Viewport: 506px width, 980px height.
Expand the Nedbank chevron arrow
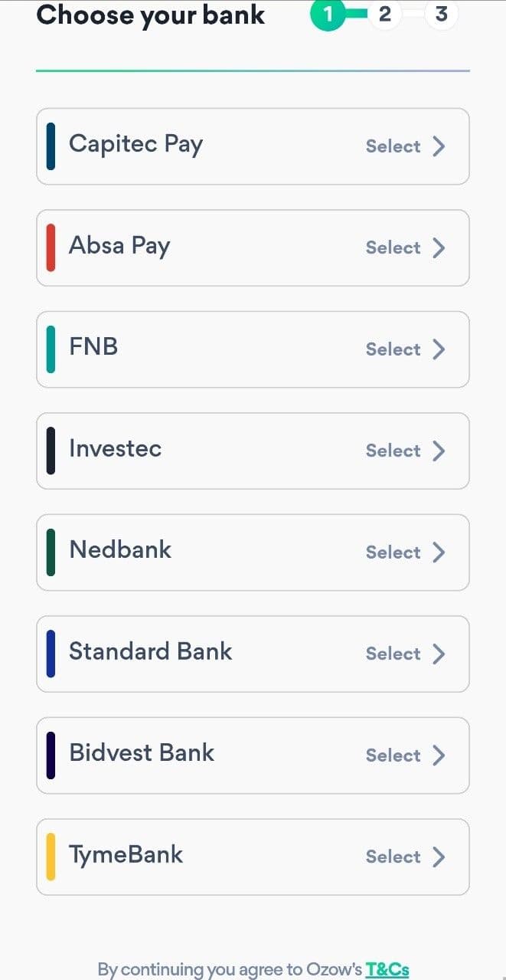[439, 552]
